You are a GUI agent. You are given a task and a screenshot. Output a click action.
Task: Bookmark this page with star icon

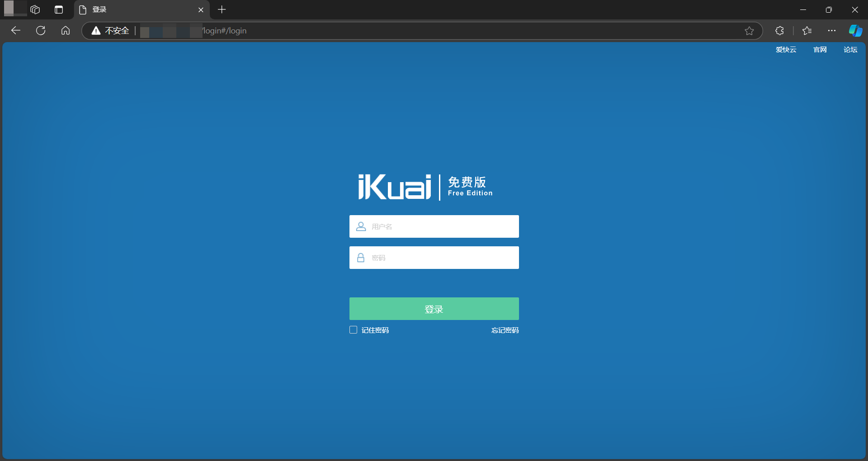point(749,30)
